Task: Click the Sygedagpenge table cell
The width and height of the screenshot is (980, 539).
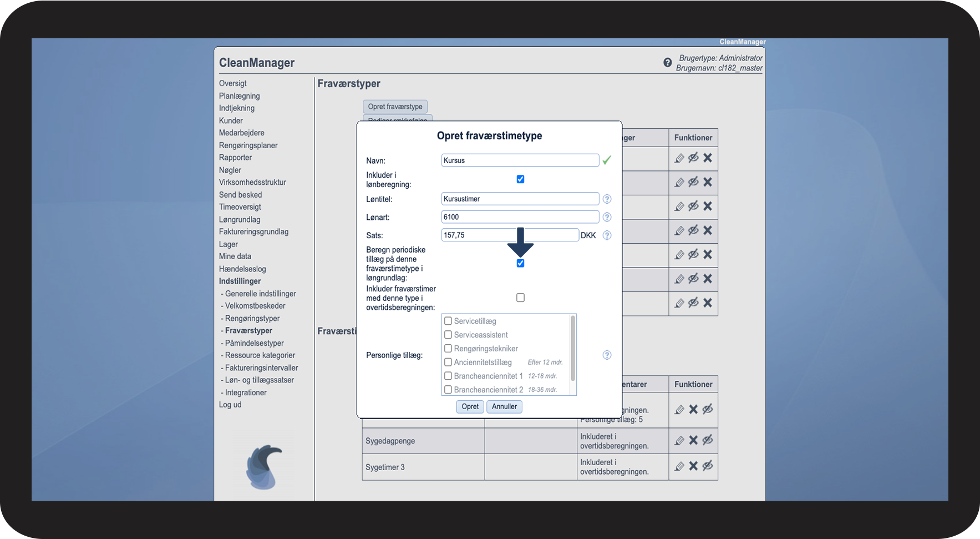Action: pos(423,441)
